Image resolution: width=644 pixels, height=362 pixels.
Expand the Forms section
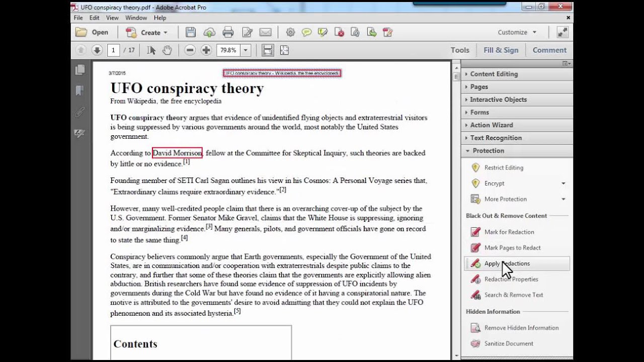(x=517, y=112)
